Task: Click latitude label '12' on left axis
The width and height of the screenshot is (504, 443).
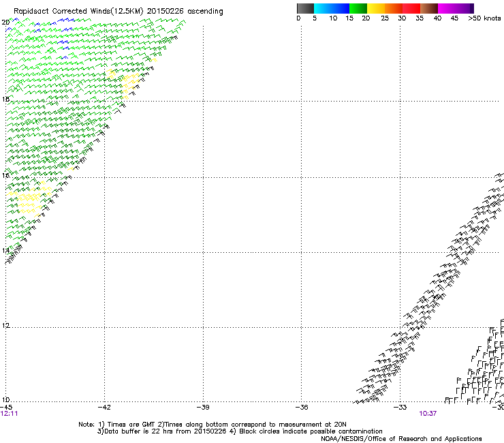Action: (5, 326)
